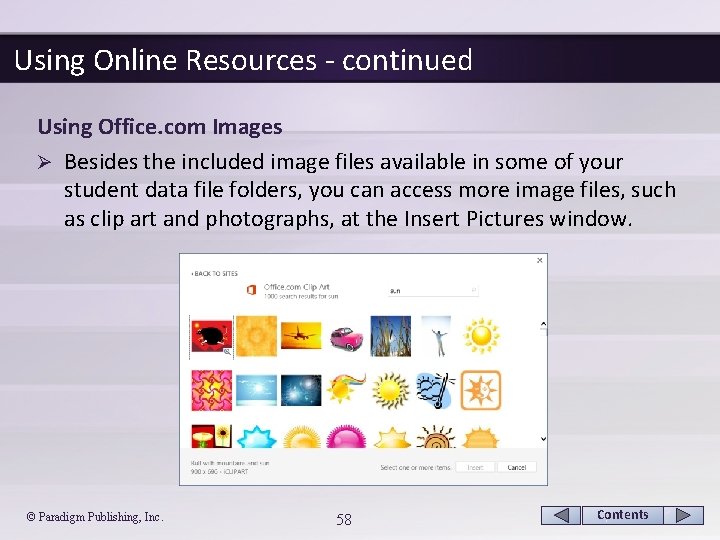Screen dimensions: 720x540
Task: Click the zoom magnifier icon on bull thumbnail
Action: [x=227, y=352]
